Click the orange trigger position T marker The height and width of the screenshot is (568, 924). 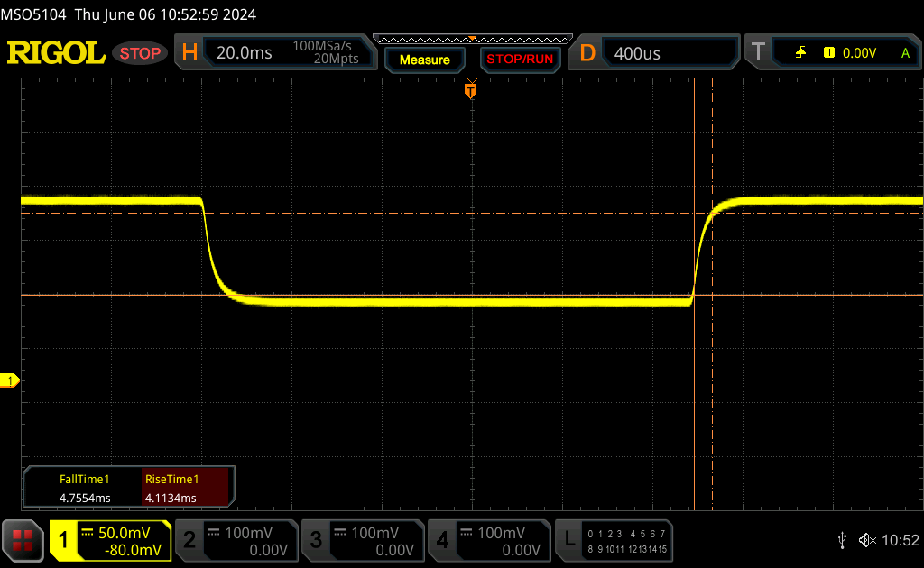pyautogui.click(x=470, y=90)
